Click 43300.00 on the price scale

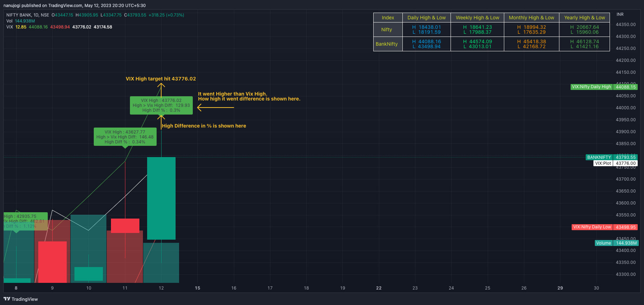click(x=626, y=274)
